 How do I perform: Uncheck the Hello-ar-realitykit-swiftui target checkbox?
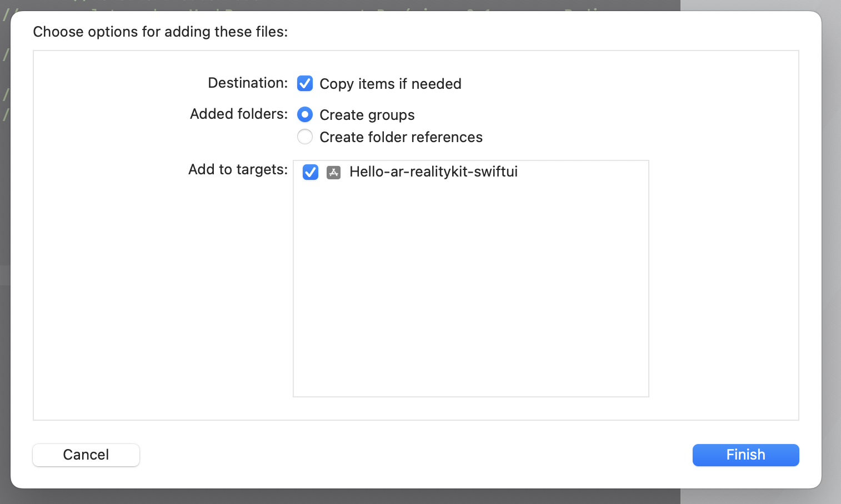click(311, 172)
